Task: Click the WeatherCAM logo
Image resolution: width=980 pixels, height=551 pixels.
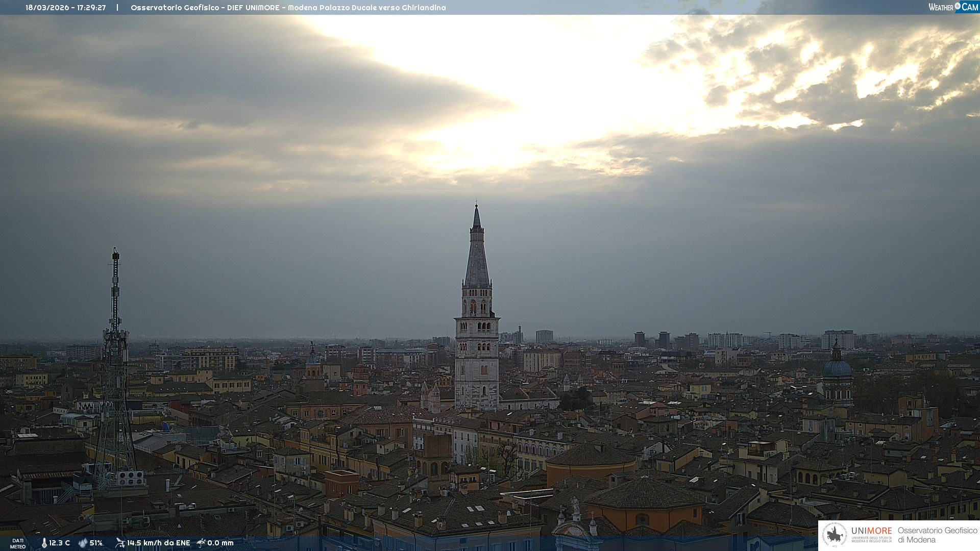Action: (x=953, y=7)
